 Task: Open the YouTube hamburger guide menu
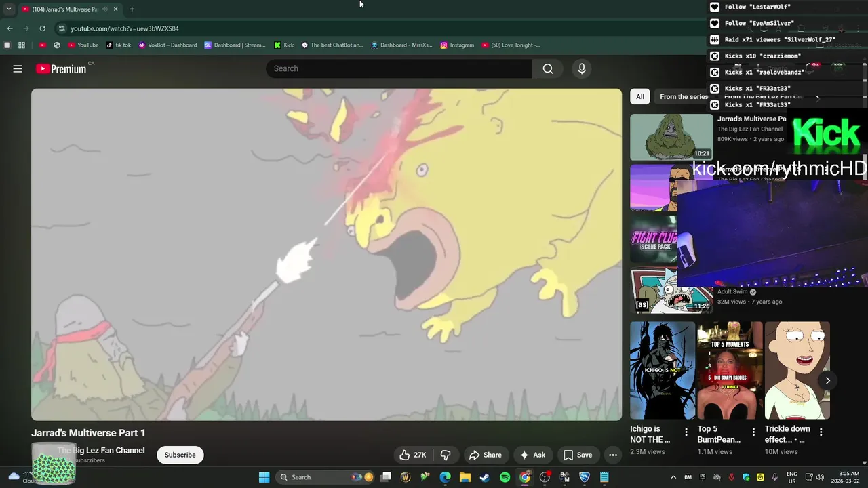[x=18, y=68]
